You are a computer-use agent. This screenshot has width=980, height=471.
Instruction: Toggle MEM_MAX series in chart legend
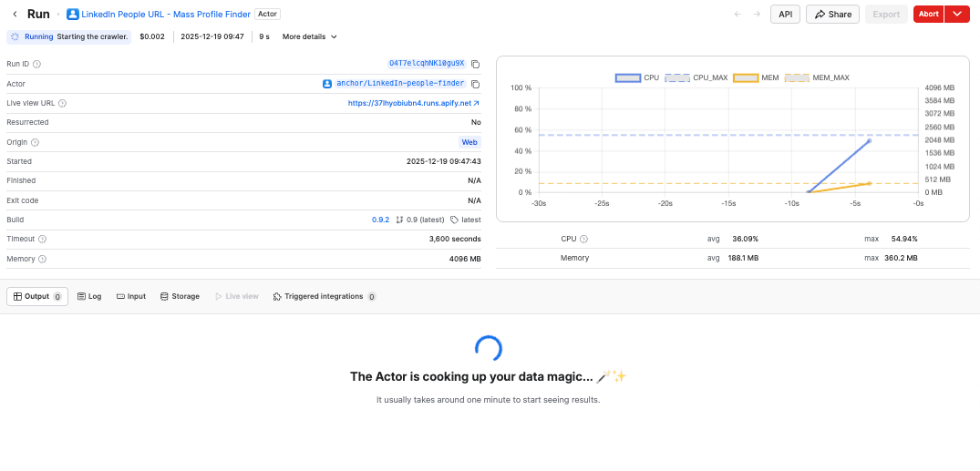point(817,78)
